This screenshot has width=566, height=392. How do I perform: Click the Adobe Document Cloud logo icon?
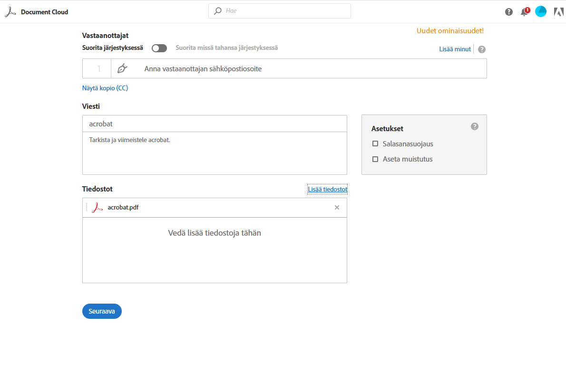pos(10,12)
